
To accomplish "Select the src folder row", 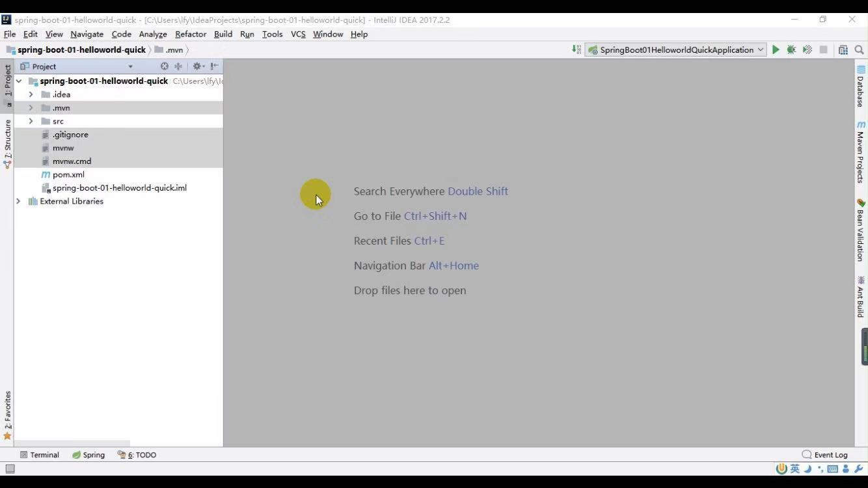I will [x=118, y=121].
